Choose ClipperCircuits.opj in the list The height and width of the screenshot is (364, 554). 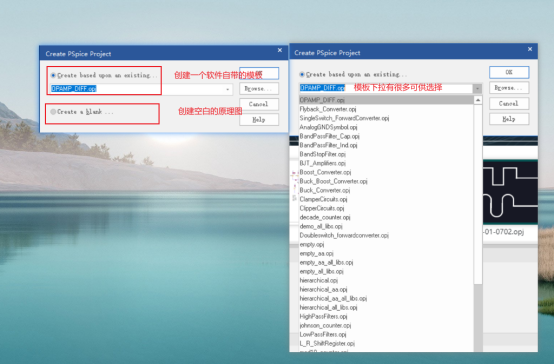(386, 208)
